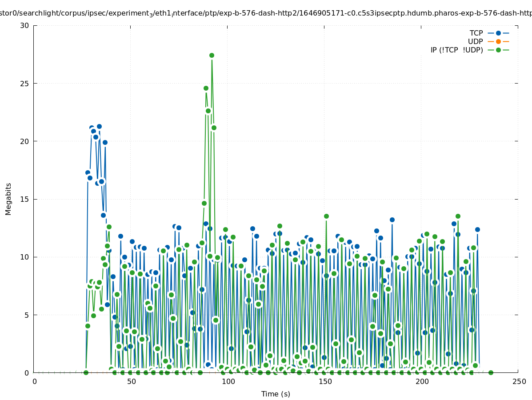The height and width of the screenshot is (400, 532).
Task: Click the blue TCP legend marker
Action: coord(498,33)
